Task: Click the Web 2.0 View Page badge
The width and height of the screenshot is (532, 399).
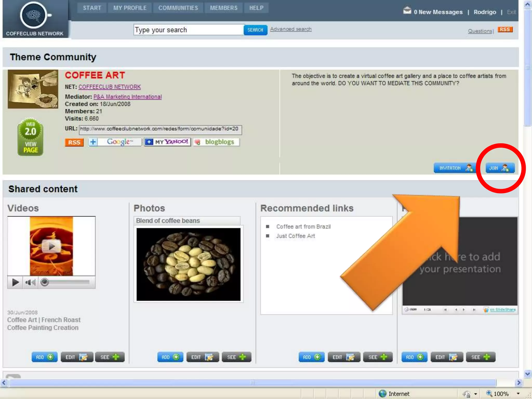Action: (30, 137)
